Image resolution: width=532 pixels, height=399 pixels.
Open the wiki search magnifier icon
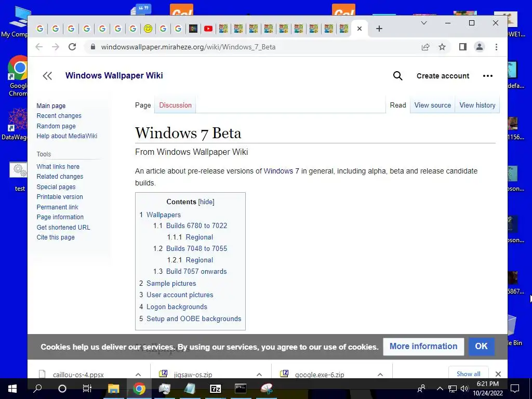click(397, 76)
